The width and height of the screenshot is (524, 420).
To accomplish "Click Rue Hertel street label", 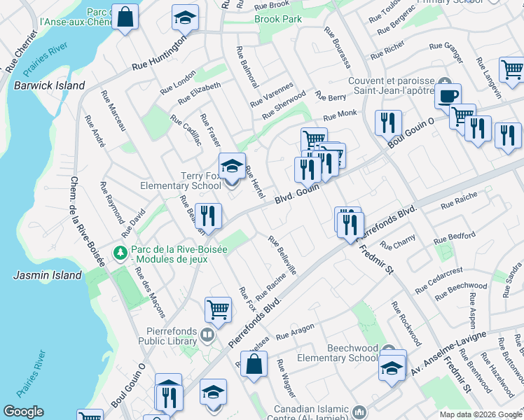I will pos(256,181).
